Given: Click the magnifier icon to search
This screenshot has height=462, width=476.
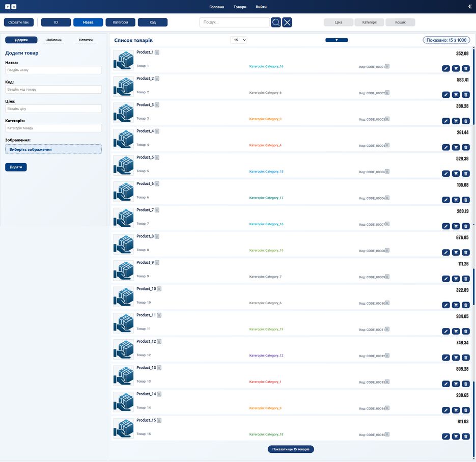Looking at the screenshot, I should point(276,22).
